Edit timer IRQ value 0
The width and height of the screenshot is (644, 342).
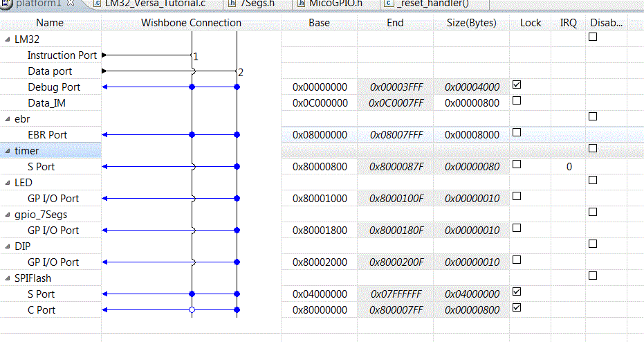[569, 166]
